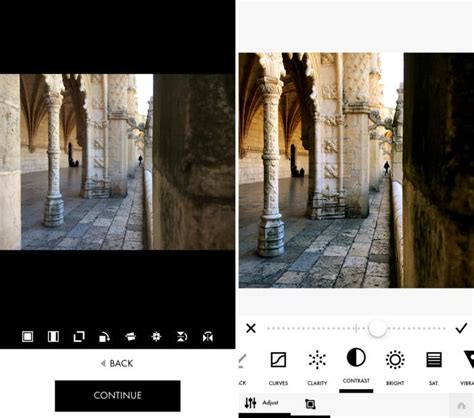Tap the CONTINUE button

[118, 396]
